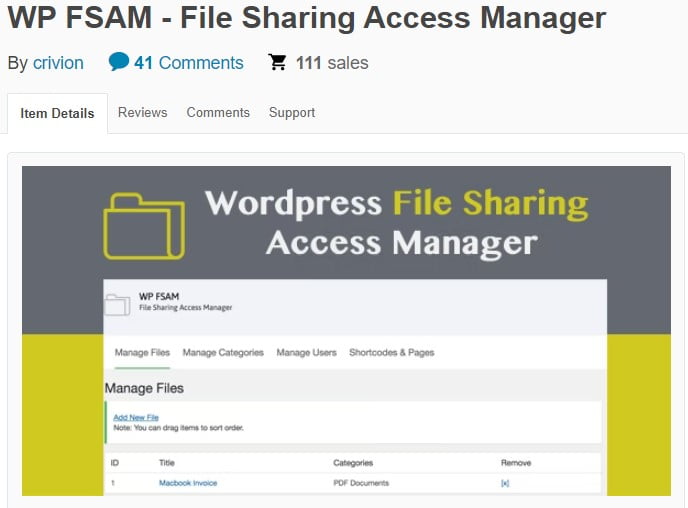Click the PDF Documents category cell
Screen dimensions: 688x508
click(361, 483)
